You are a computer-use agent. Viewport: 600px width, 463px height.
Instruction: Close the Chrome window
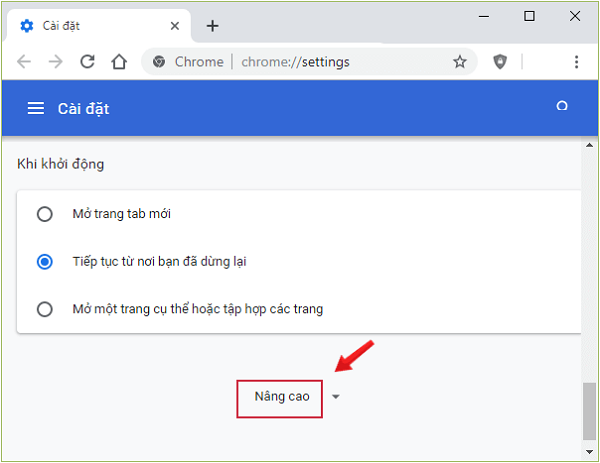point(575,16)
